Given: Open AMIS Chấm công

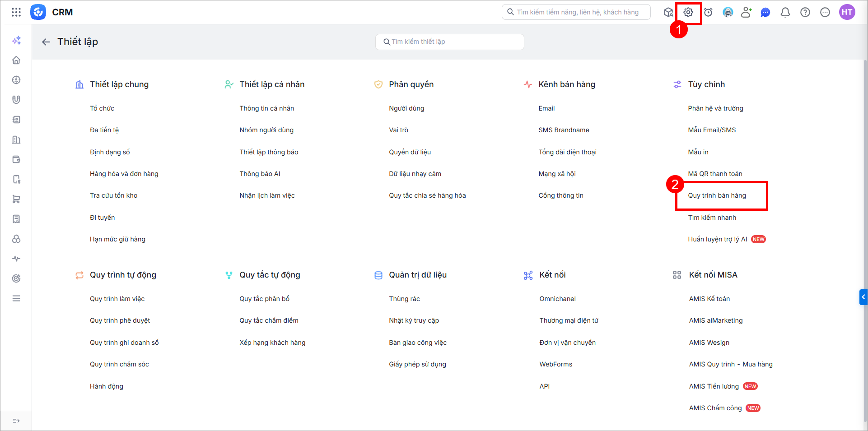Looking at the screenshot, I should point(715,408).
